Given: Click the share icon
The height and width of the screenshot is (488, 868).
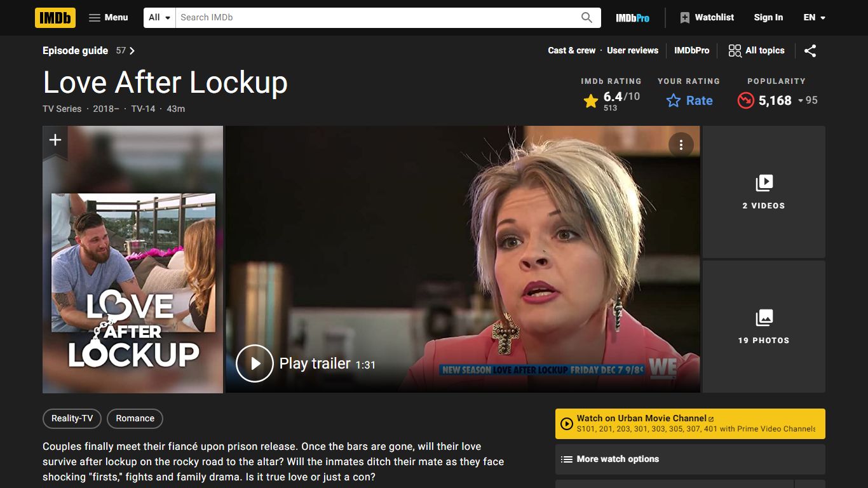Looking at the screenshot, I should tap(810, 51).
